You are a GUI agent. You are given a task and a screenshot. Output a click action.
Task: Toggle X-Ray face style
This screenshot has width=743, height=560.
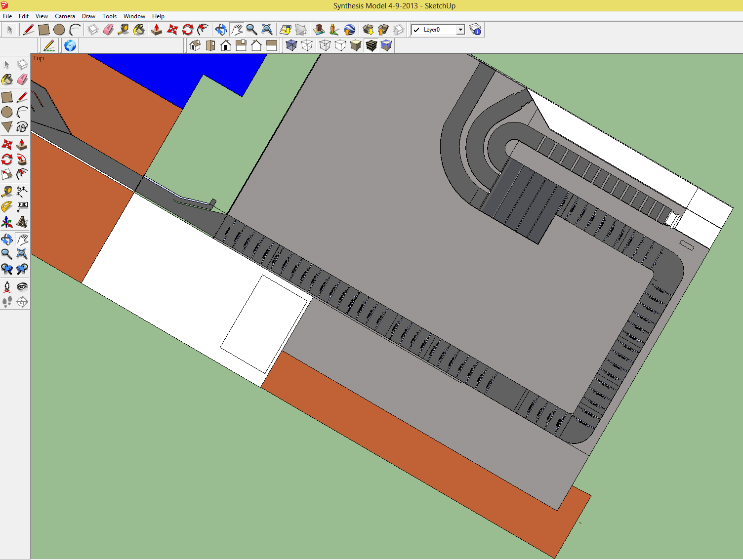point(291,46)
